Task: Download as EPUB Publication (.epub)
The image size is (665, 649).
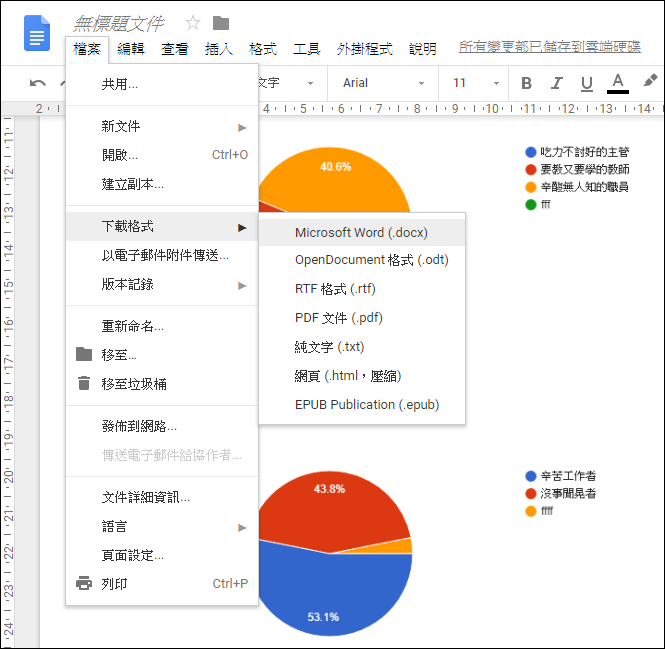Action: pos(362,405)
